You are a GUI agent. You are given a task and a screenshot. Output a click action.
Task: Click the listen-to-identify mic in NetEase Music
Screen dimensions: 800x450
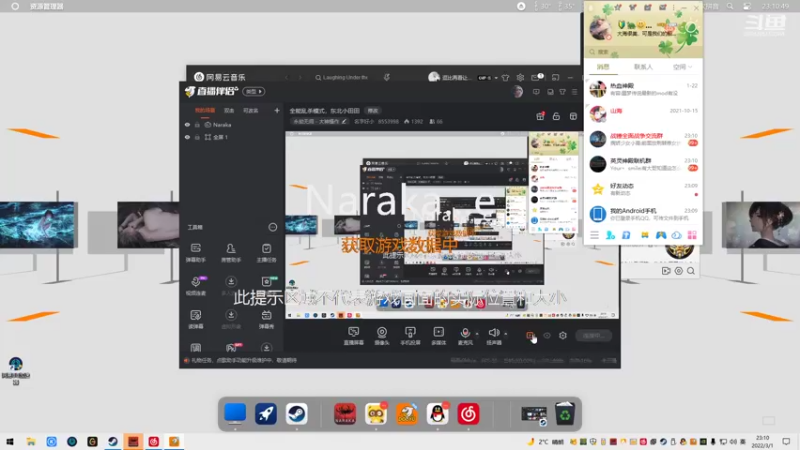tap(386, 78)
